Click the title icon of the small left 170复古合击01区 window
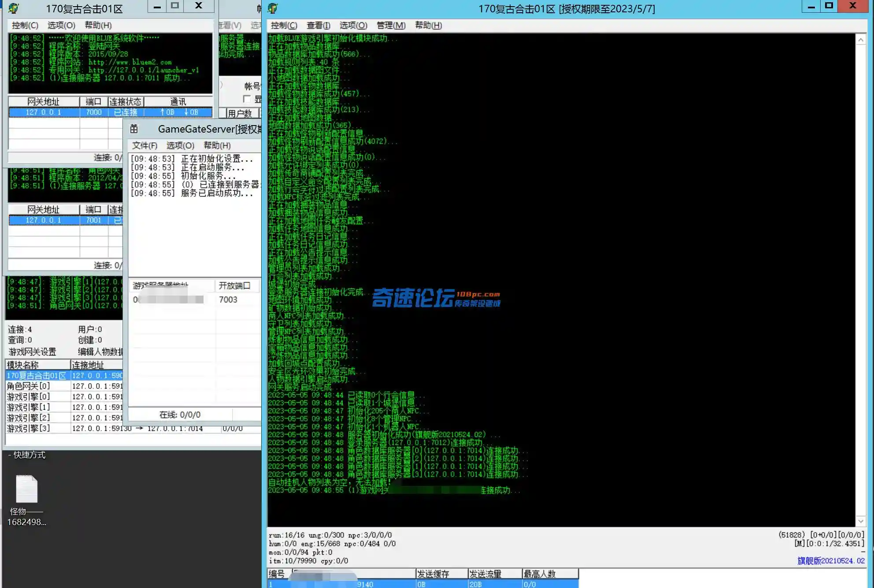Screen dimensions: 874x588 14,8
